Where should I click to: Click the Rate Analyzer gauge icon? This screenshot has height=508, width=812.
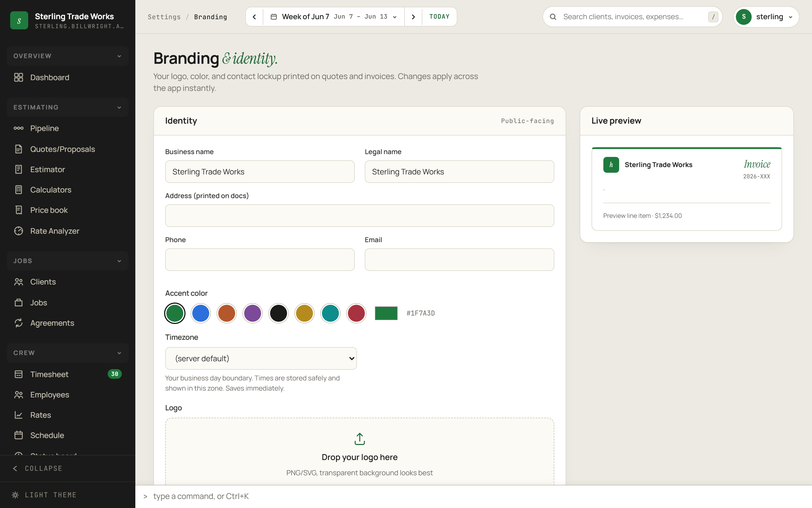point(18,231)
